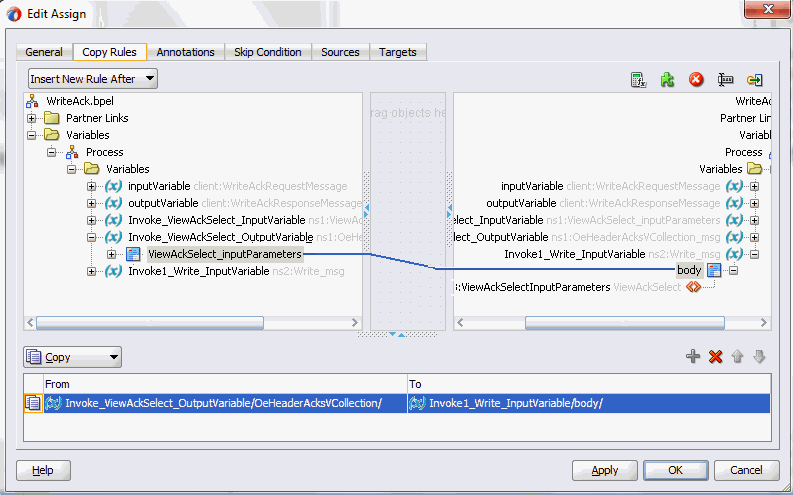Click the yellow arrow toolbar icon

coord(755,80)
